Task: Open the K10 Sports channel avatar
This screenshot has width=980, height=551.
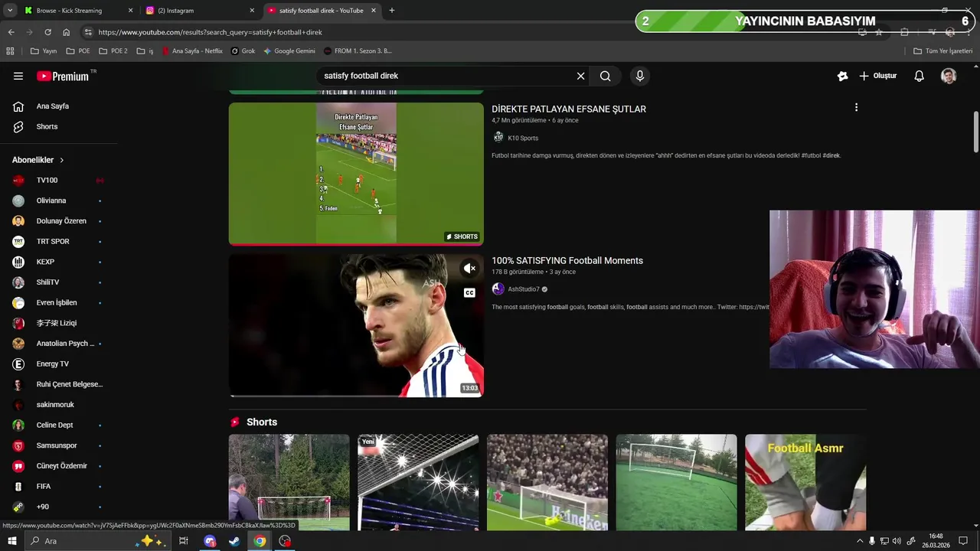Action: click(x=498, y=138)
